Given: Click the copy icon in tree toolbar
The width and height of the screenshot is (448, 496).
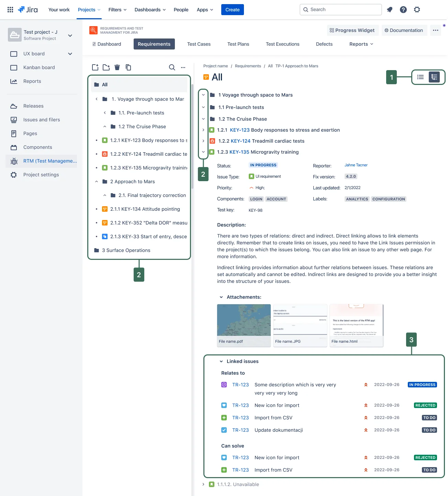Looking at the screenshot, I should 128,67.
